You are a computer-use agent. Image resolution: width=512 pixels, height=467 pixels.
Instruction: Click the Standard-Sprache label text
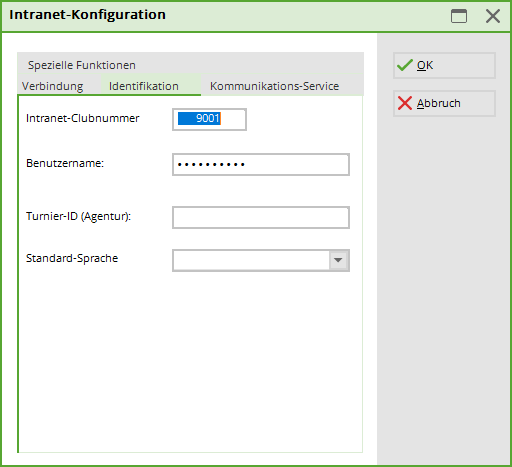(x=72, y=258)
